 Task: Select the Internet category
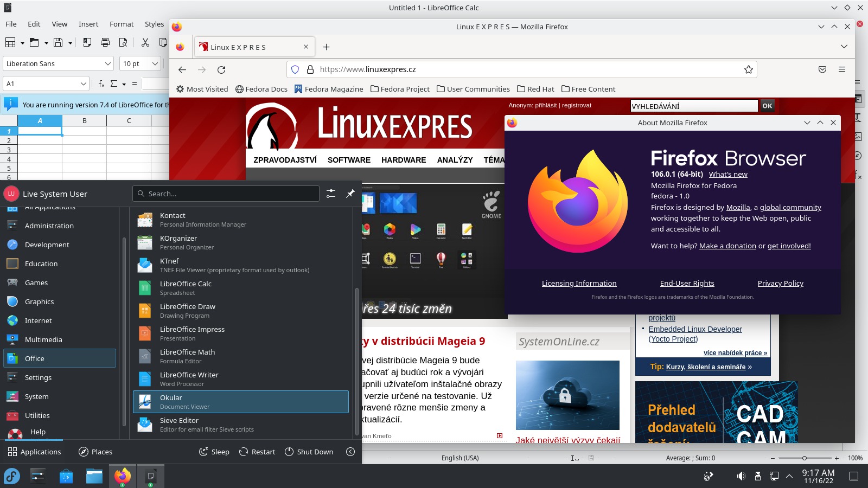pos(60,320)
